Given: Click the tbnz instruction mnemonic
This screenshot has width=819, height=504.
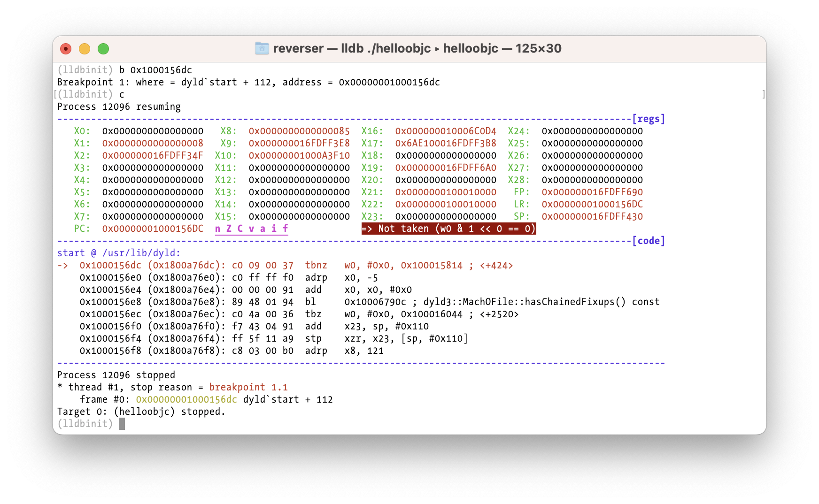Looking at the screenshot, I should [316, 266].
